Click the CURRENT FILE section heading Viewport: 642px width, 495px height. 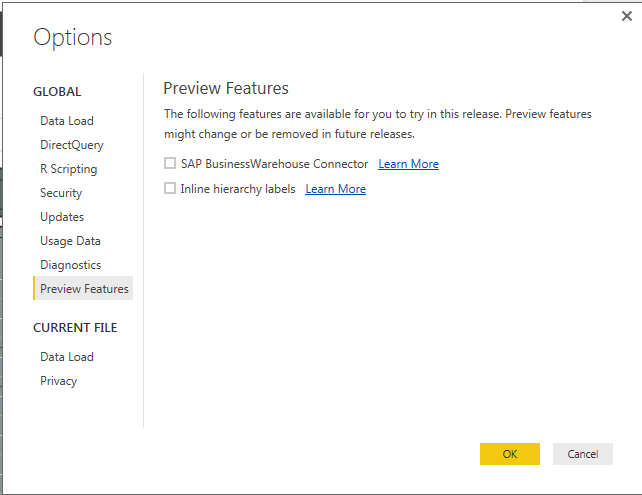point(75,328)
